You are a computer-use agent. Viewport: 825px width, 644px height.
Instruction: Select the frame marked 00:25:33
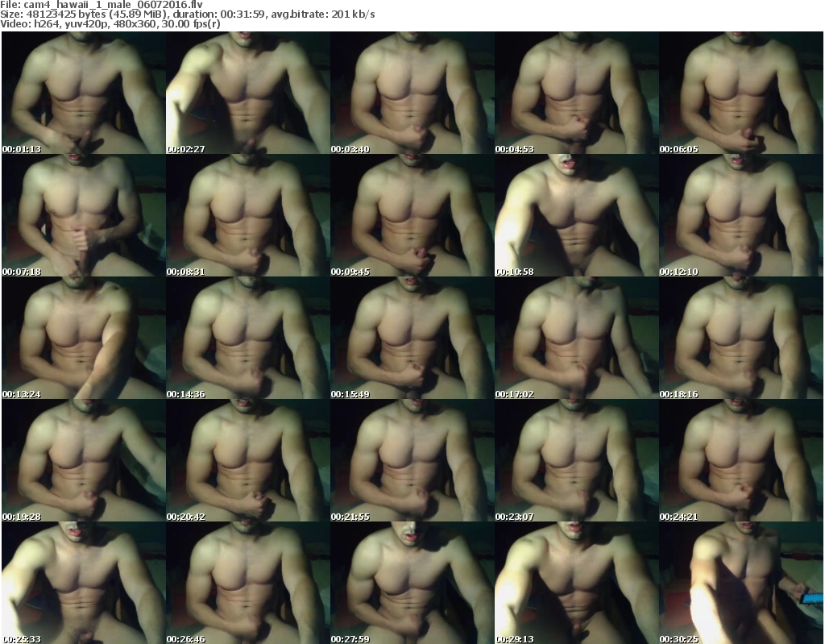pos(83,584)
